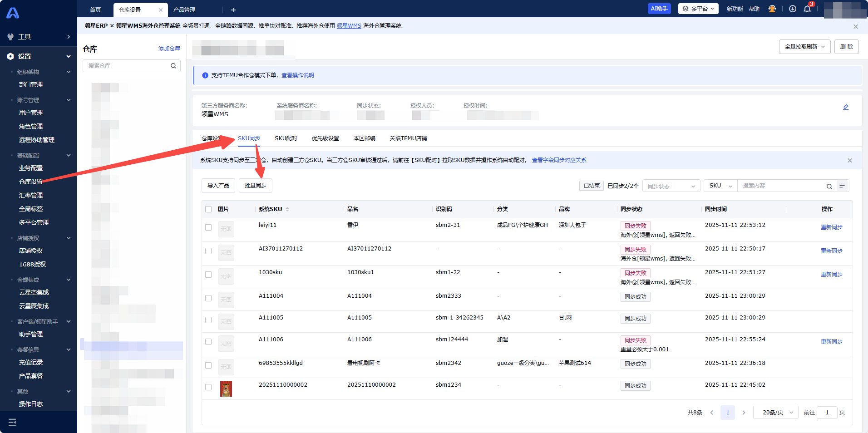This screenshot has height=433, width=868.
Task: Click the 搜索仓库 input field
Action: point(127,66)
